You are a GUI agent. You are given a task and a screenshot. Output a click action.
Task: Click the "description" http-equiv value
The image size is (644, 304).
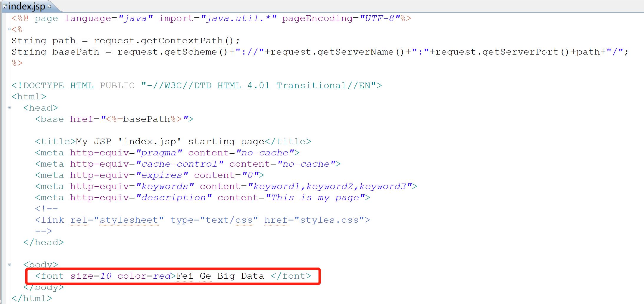click(x=173, y=198)
